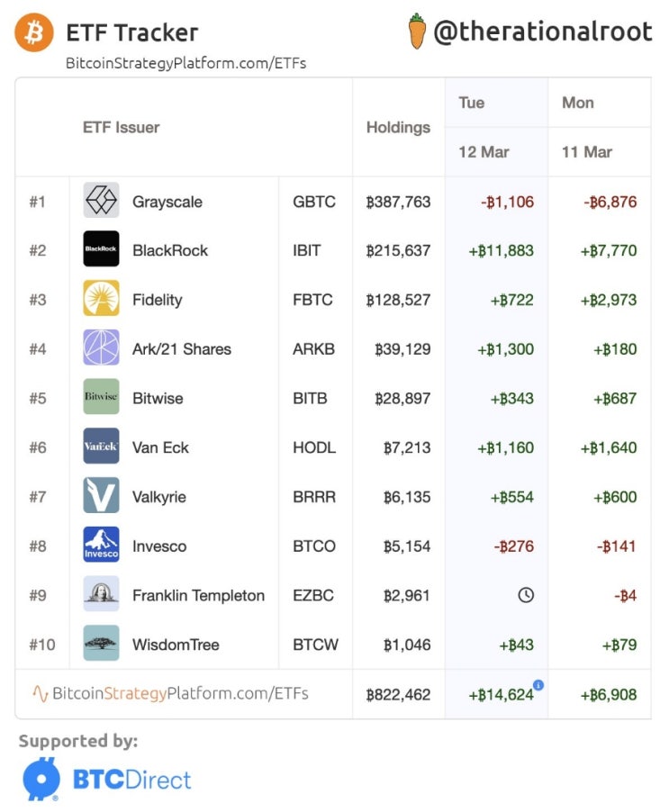Select the Tue 12 Mar column header
Screen dimensions: 669x812
495,127
